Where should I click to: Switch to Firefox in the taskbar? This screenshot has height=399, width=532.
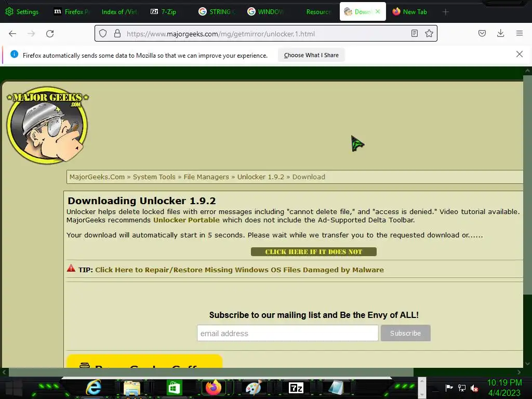[x=214, y=388]
